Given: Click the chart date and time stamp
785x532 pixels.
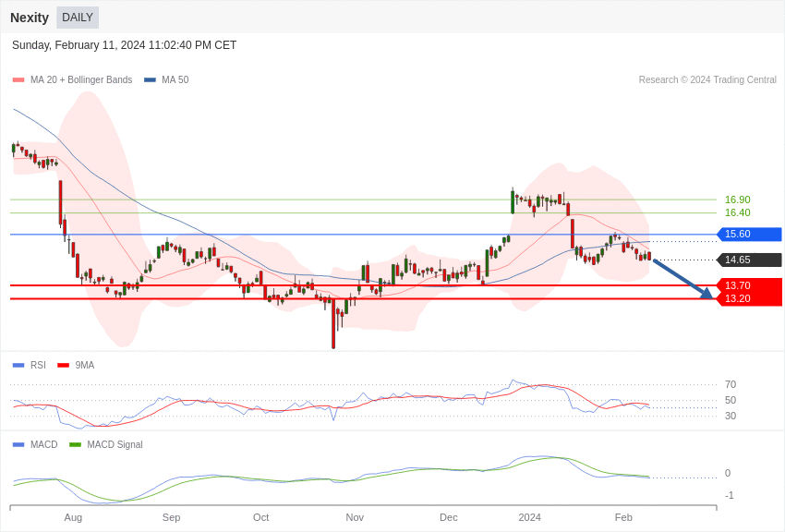Looking at the screenshot, I should click(x=124, y=45).
